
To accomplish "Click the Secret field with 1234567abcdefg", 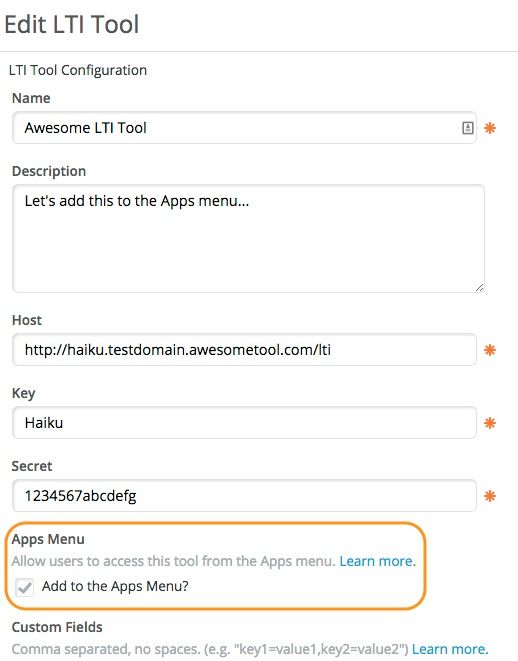I will [244, 496].
